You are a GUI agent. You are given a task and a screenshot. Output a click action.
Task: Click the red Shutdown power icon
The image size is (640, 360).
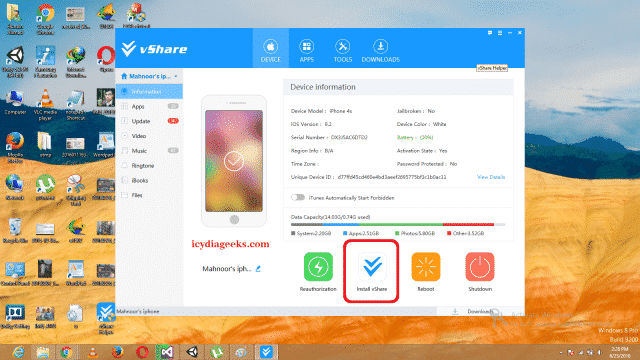click(480, 267)
